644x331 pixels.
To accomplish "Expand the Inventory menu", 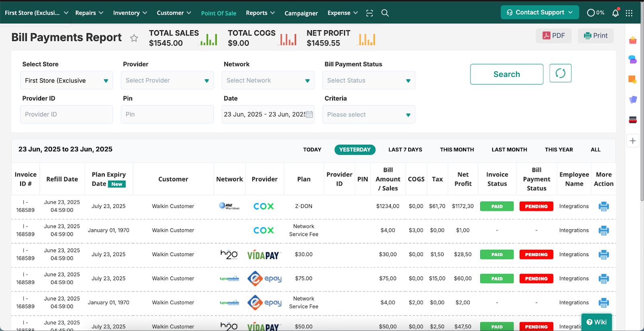I will click(130, 13).
